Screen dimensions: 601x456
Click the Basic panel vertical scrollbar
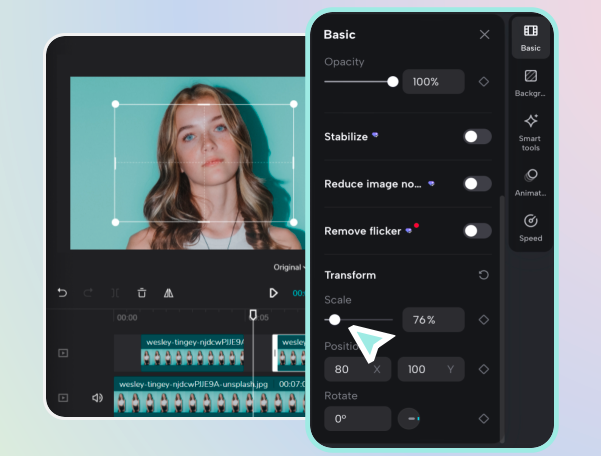pos(502,319)
